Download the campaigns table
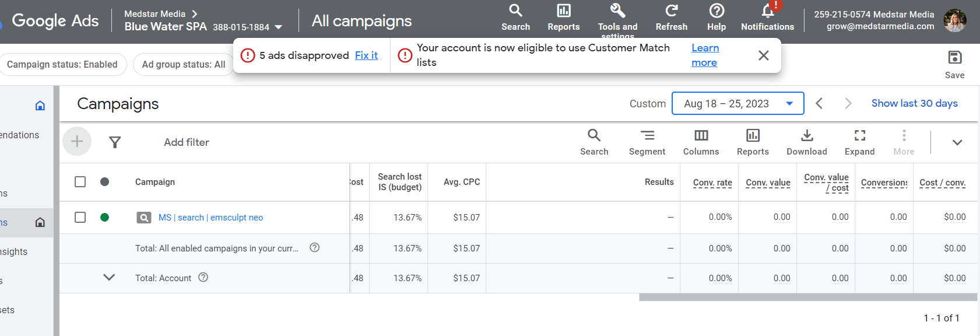 coord(806,142)
